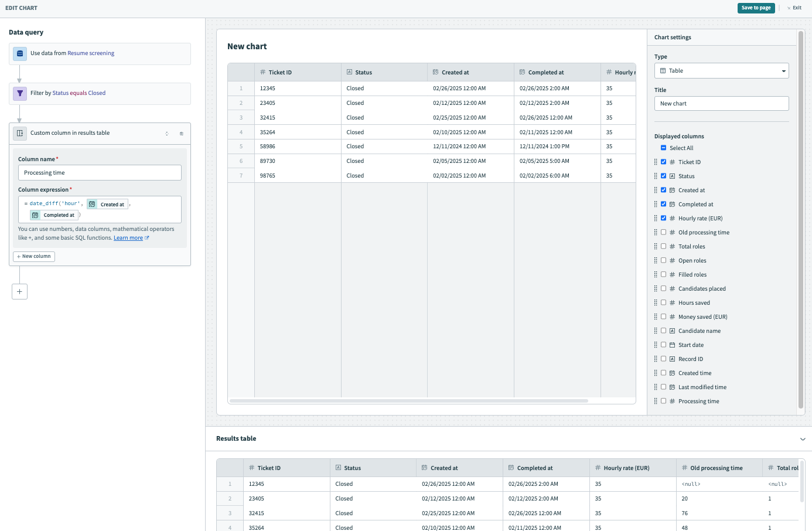
Task: Open the chart Type dropdown
Action: point(721,71)
